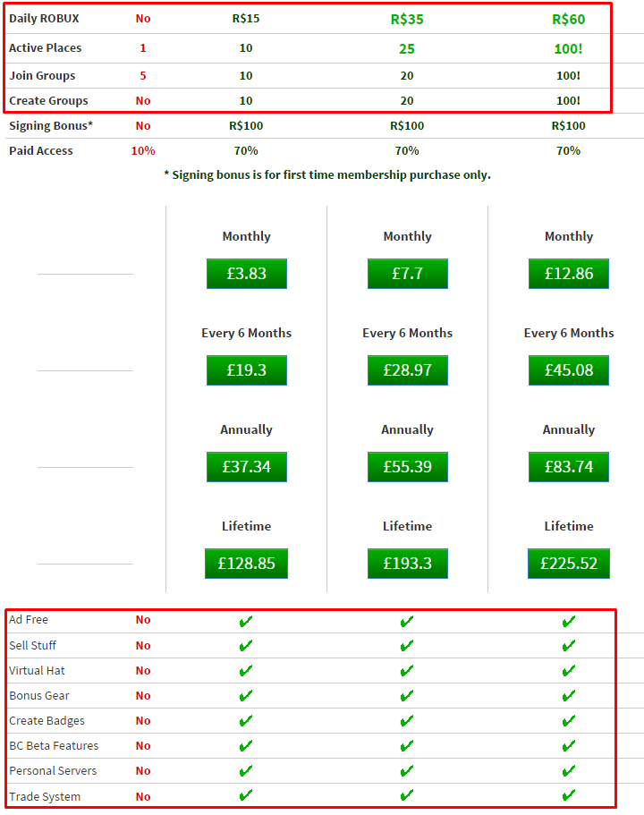The height and width of the screenshot is (815, 644).
Task: Select the £83.74 Annually button
Action: 569,467
